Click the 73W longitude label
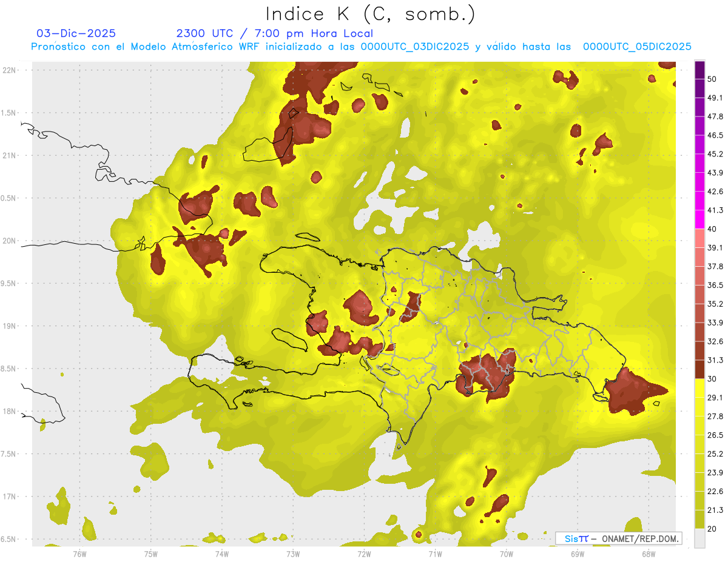728x562 pixels. (293, 554)
